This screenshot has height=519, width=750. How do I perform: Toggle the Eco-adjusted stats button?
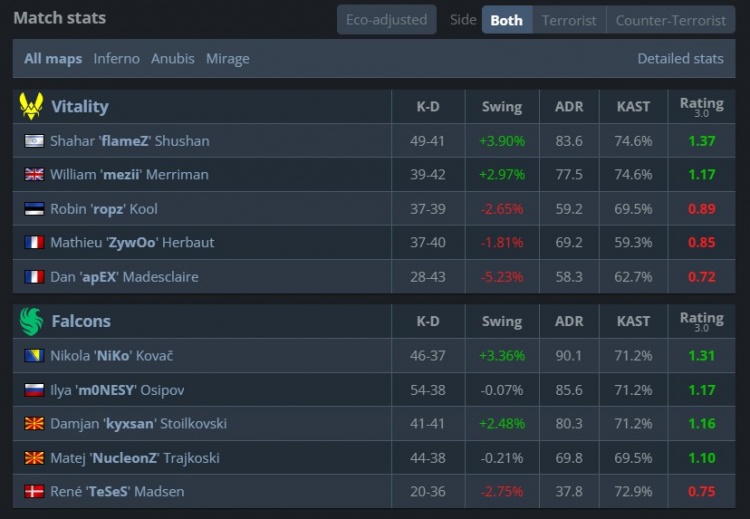[386, 20]
